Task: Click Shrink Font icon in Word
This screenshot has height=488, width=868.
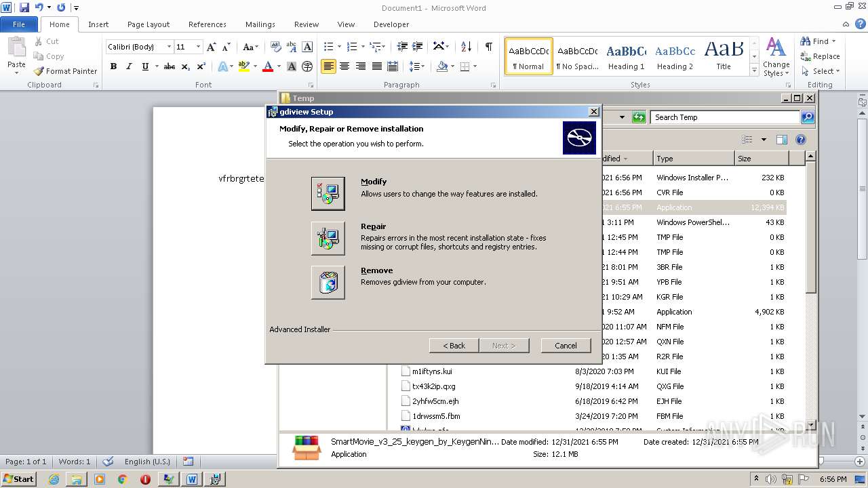Action: (226, 47)
